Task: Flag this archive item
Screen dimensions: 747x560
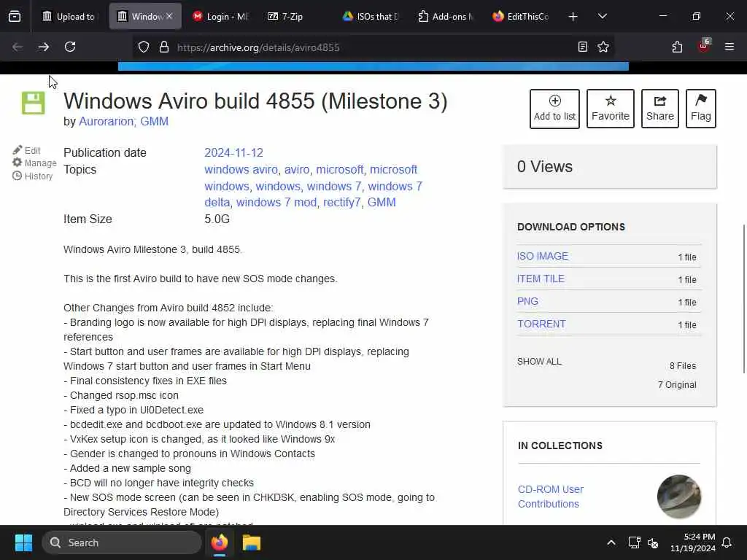Action: pyautogui.click(x=701, y=109)
